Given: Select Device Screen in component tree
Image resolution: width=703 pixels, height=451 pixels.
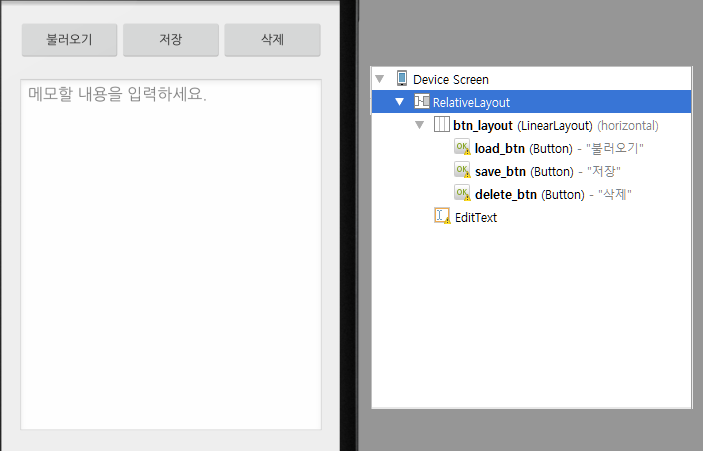Looking at the screenshot, I should [x=531, y=79].
